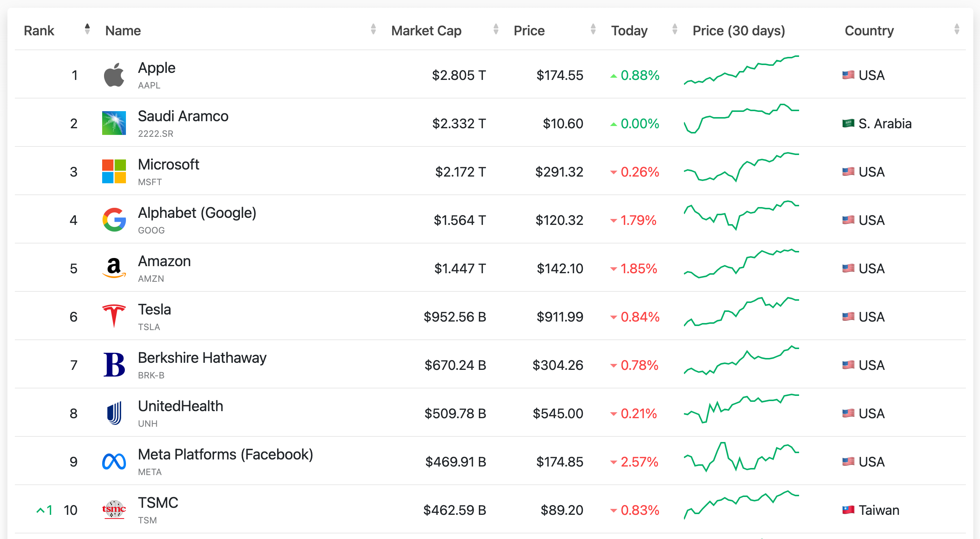Sort using arrows beside Country header

click(957, 29)
